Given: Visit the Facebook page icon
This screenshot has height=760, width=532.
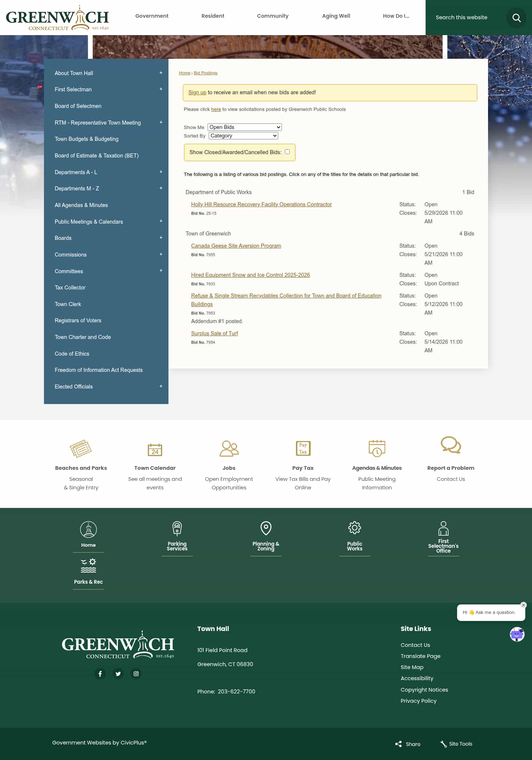Looking at the screenshot, I should point(100,674).
